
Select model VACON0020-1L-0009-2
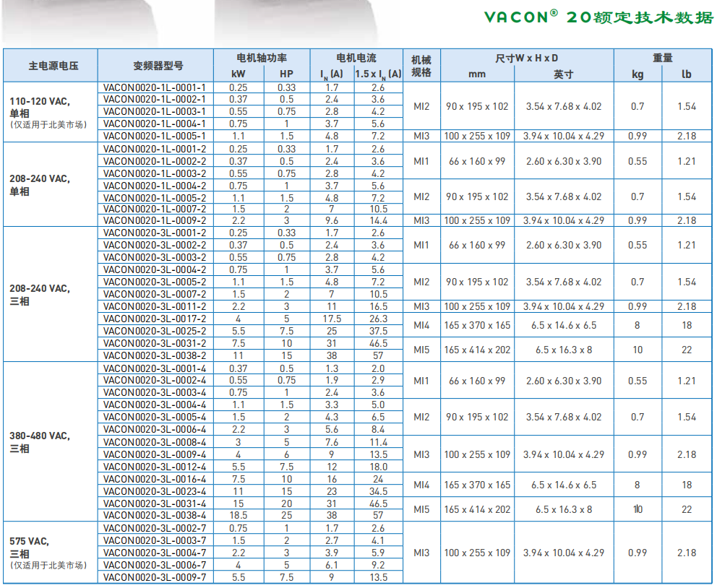(155, 220)
